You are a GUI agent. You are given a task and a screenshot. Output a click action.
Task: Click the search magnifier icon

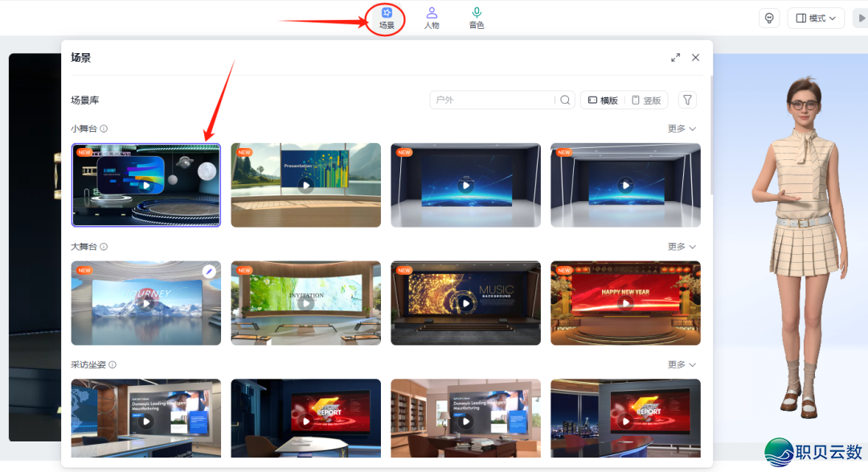pyautogui.click(x=565, y=101)
